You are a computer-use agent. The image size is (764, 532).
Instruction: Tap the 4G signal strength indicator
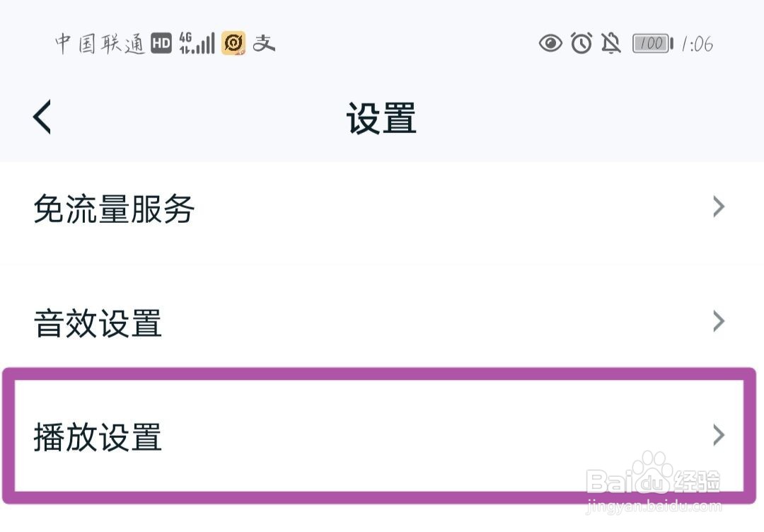click(x=197, y=43)
